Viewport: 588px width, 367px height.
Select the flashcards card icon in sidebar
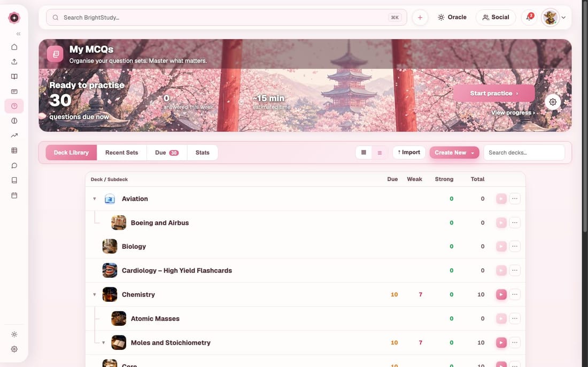(x=14, y=91)
